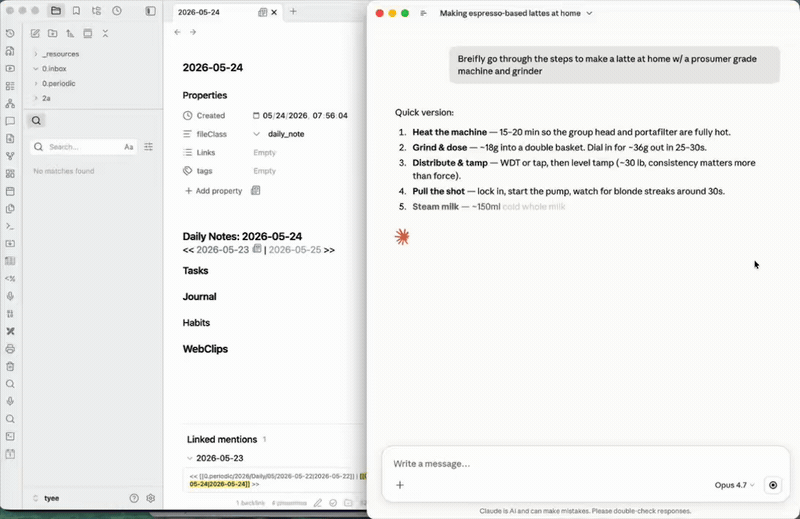Viewport: 800px width, 519px height.
Task: Open a new tab with plus button
Action: click(x=293, y=11)
